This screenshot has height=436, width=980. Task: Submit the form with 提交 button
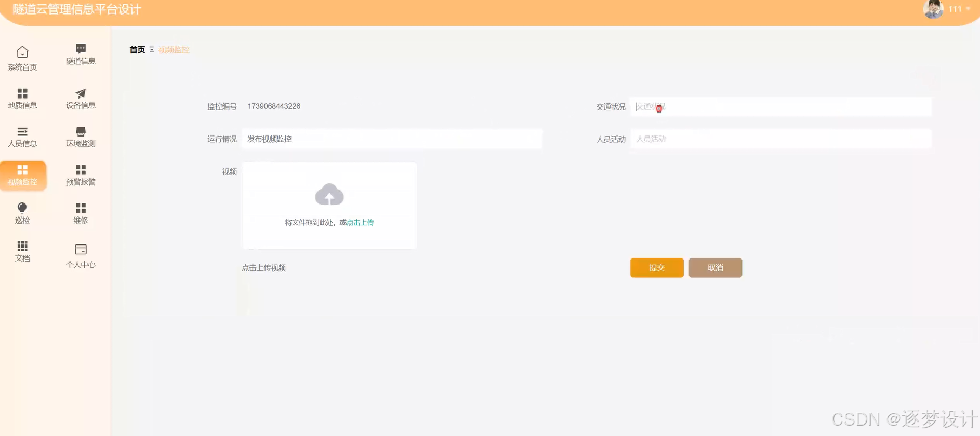pos(657,268)
